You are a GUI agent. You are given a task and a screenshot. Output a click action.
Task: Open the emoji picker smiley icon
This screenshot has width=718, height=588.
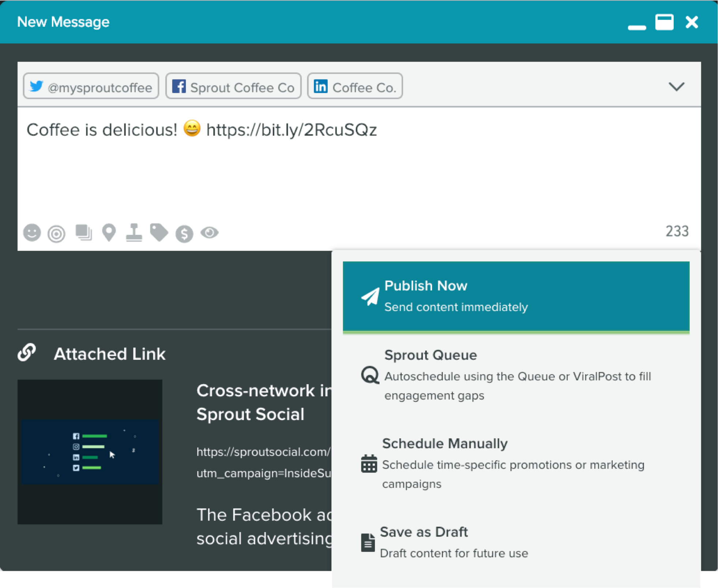point(32,233)
